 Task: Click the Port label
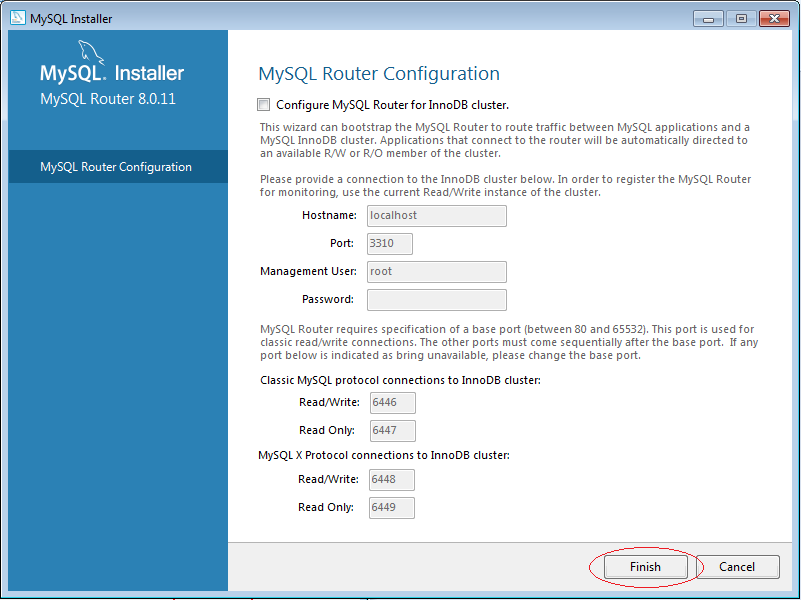pos(342,243)
